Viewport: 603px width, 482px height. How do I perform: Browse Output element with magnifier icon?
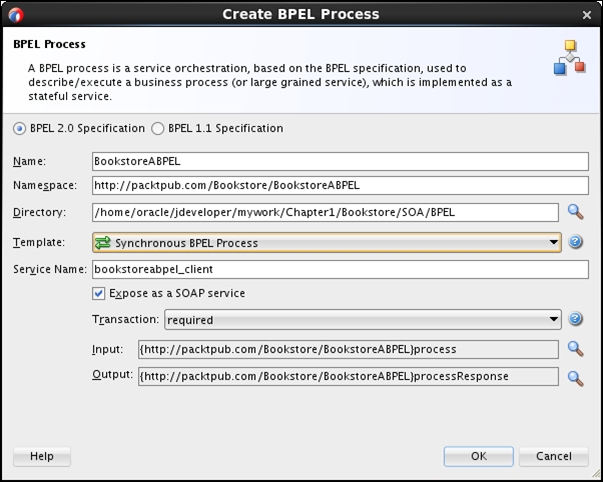(576, 379)
